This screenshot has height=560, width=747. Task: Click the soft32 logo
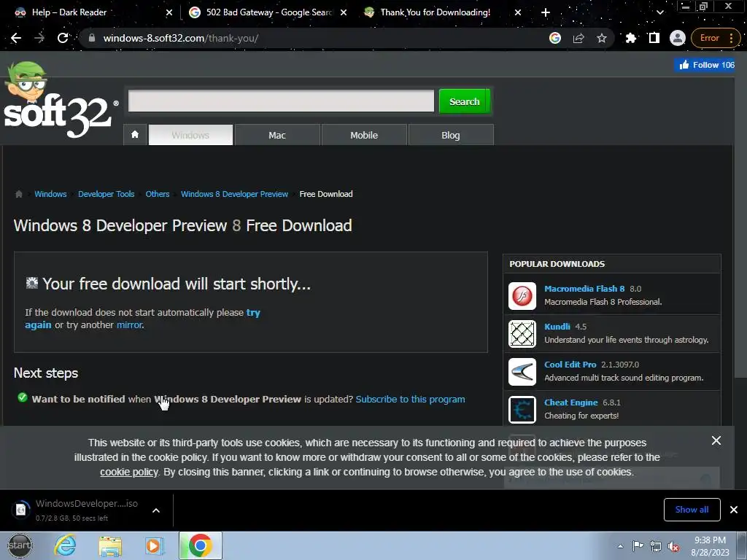coord(60,100)
